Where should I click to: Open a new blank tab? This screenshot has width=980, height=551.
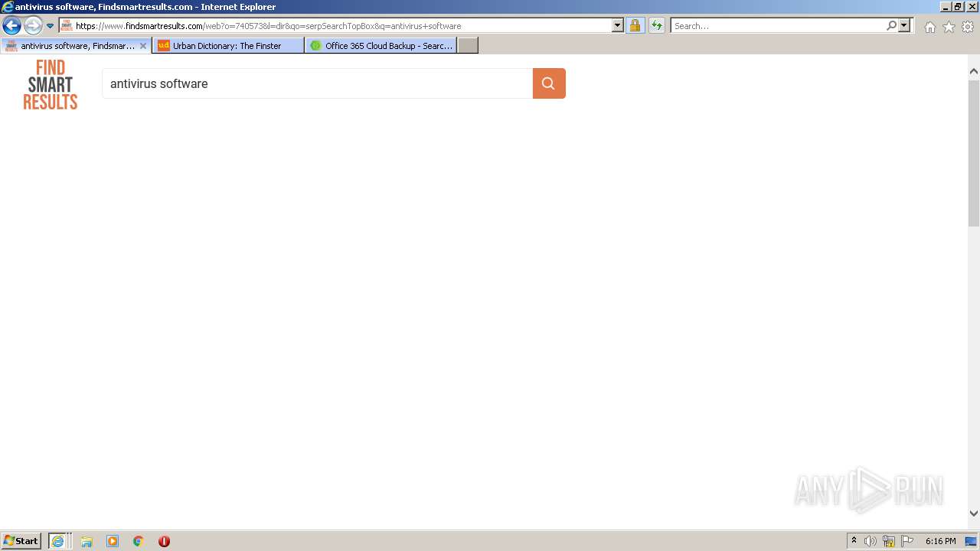pyautogui.click(x=468, y=46)
